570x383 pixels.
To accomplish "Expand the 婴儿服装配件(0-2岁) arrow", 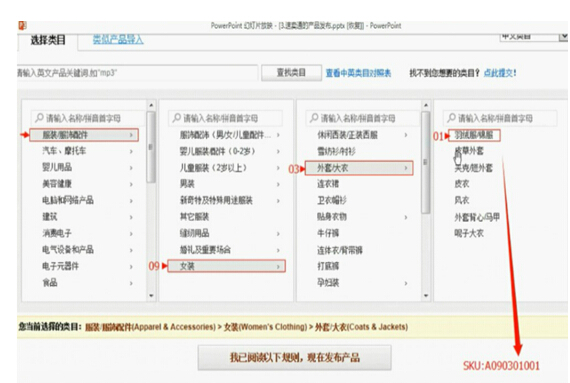I will tap(278, 151).
